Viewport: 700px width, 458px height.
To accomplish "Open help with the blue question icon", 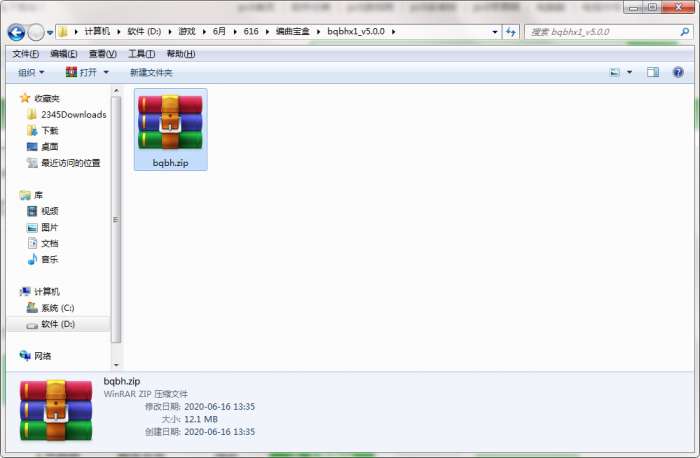I will pyautogui.click(x=678, y=72).
